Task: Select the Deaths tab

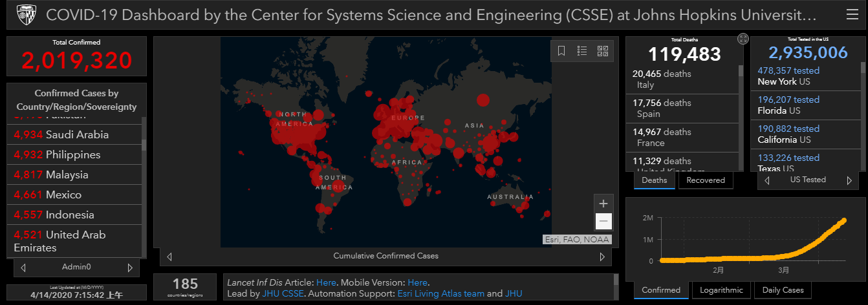Action: (x=654, y=180)
